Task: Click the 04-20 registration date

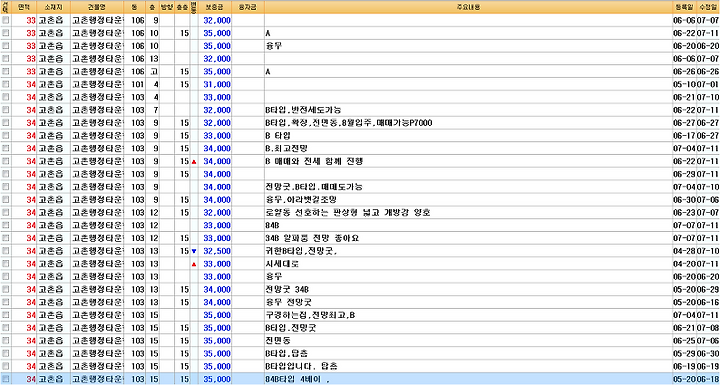Action: [684, 264]
